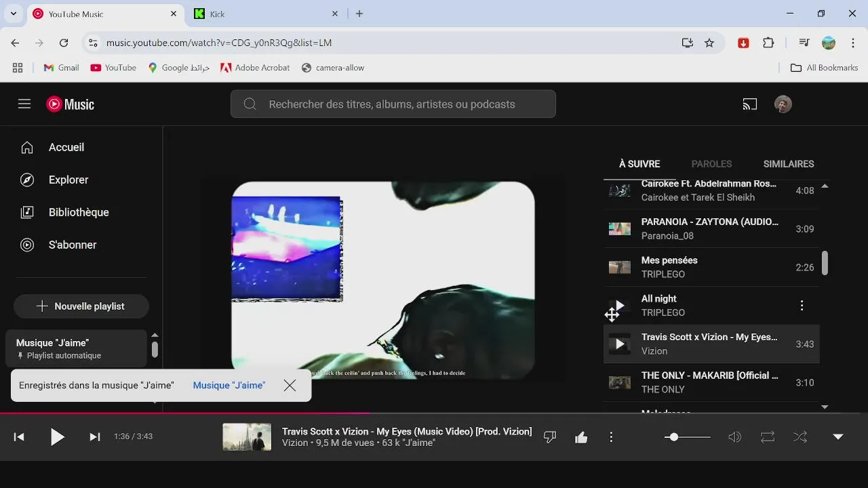The height and width of the screenshot is (488, 868).
Task: Go back in browser history
Action: click(15, 43)
